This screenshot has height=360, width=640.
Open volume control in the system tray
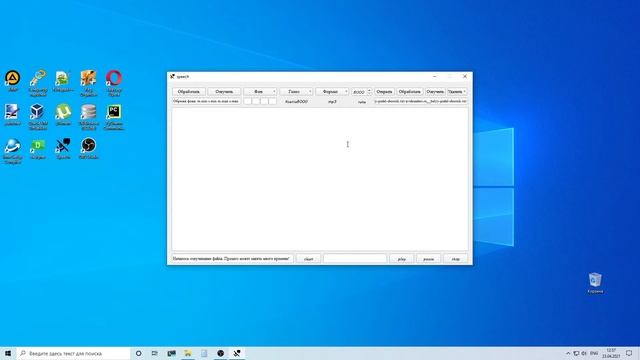click(x=584, y=353)
